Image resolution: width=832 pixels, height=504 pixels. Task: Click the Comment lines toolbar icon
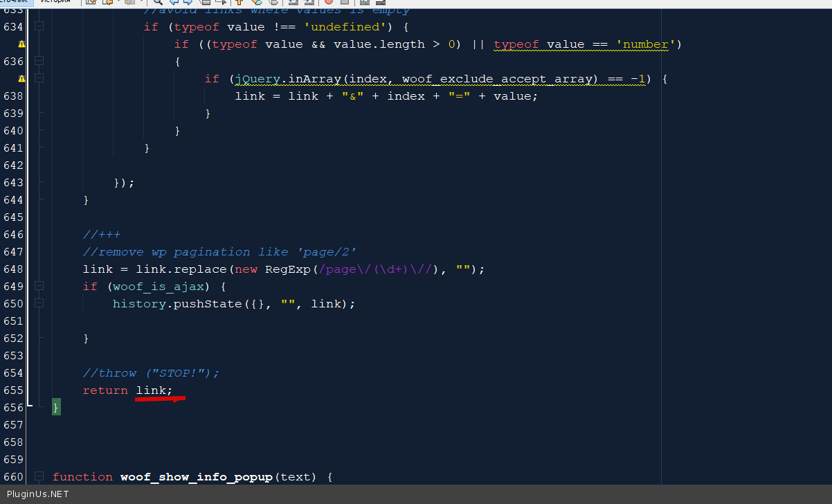point(364,2)
